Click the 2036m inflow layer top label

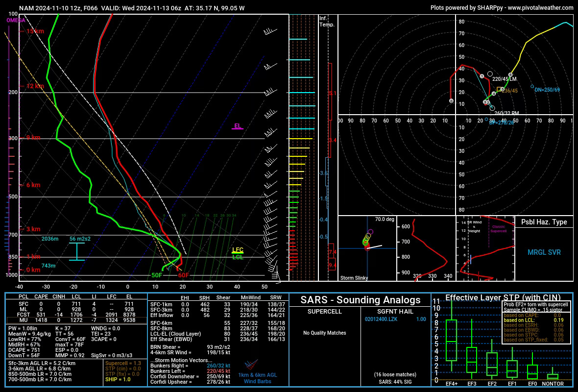pyautogui.click(x=50, y=239)
